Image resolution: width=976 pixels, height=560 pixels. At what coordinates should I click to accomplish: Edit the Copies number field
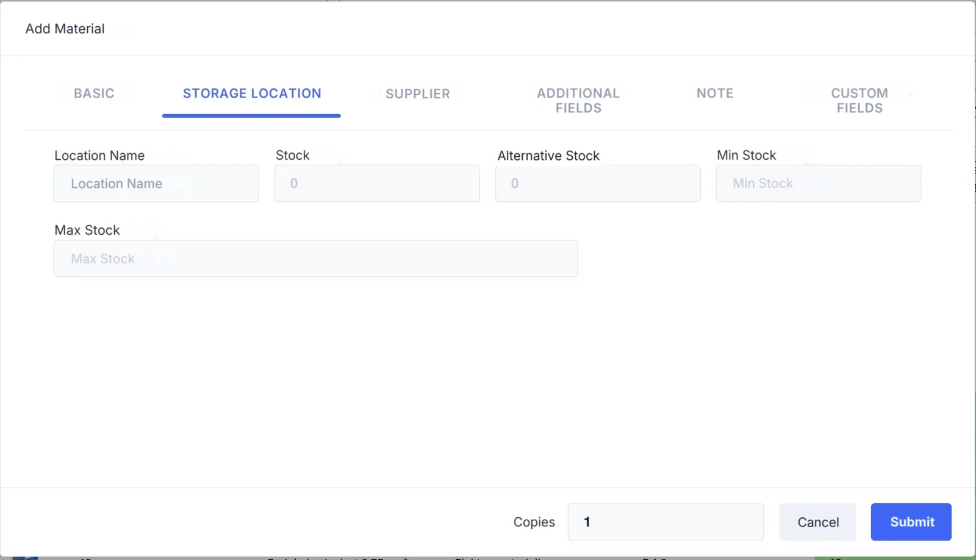click(666, 522)
